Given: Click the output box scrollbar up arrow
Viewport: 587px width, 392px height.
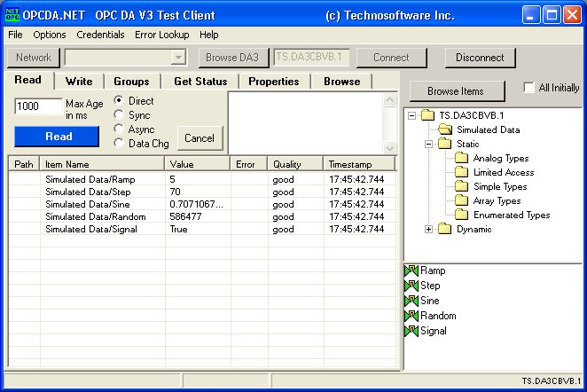Looking at the screenshot, I should tap(390, 100).
